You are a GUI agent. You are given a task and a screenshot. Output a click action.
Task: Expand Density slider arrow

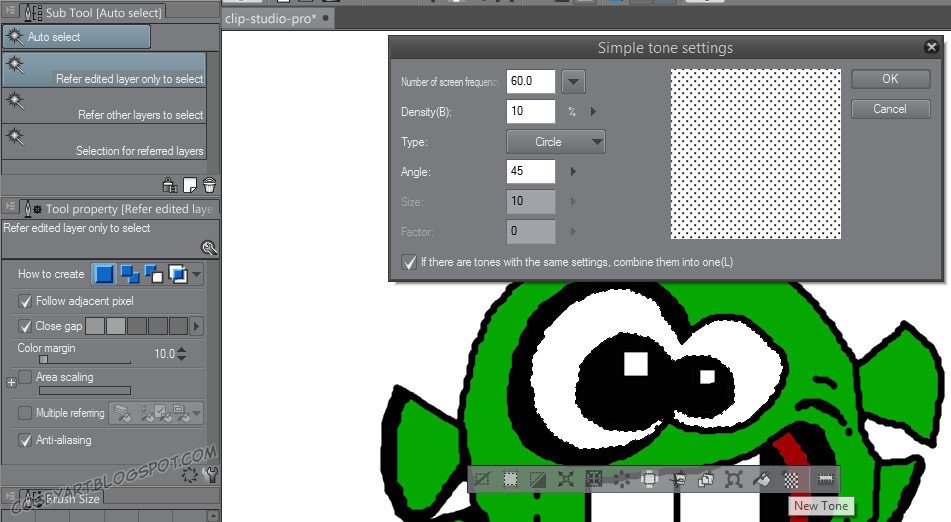(x=593, y=112)
